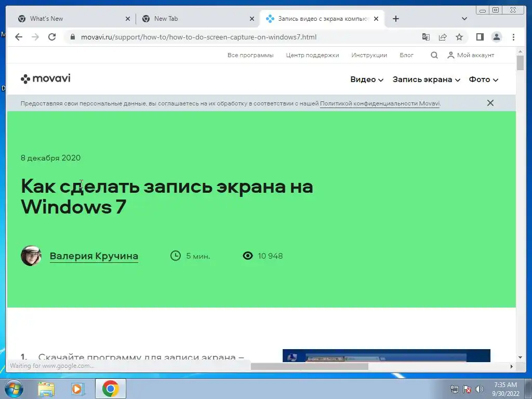Image resolution: width=532 pixels, height=399 pixels.
Task: Click the screenshot thumbnail in step 1
Action: pos(387,355)
